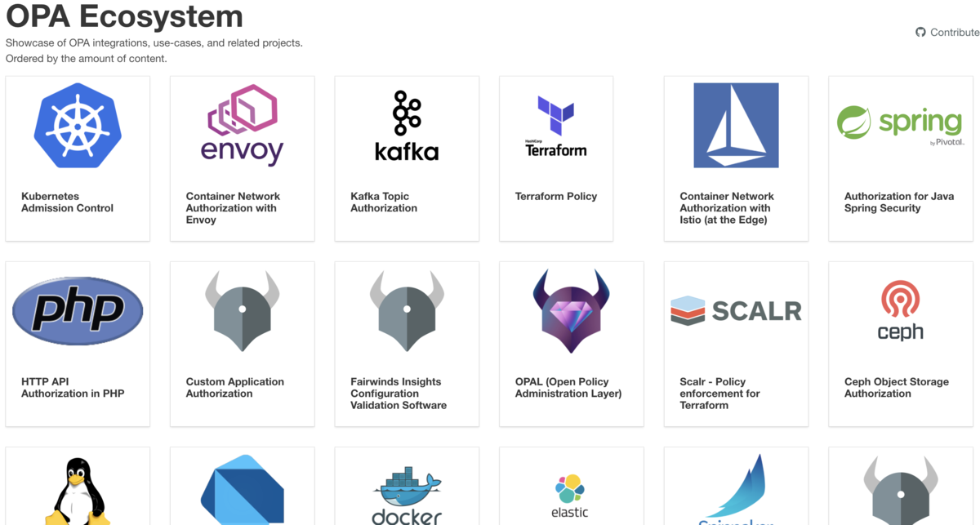Image resolution: width=980 pixels, height=525 pixels.
Task: Click the GitHub icon beside Contribute
Action: tap(921, 33)
